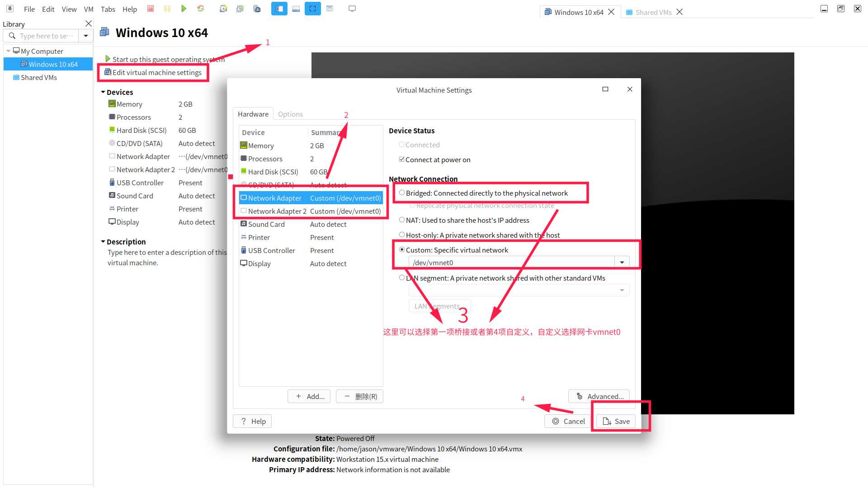868x488 pixels.
Task: Click the Memory chip icon in dialog list
Action: [244, 145]
